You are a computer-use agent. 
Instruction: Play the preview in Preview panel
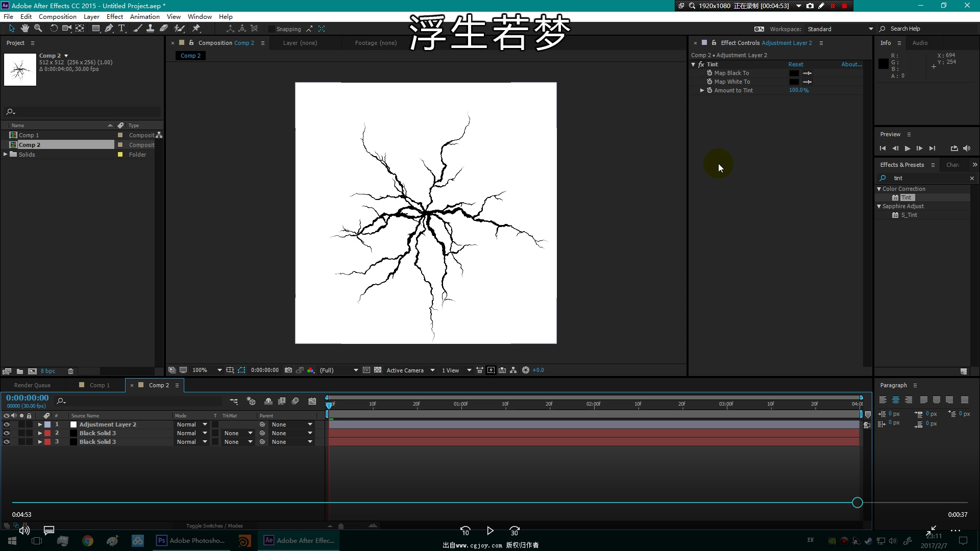point(907,148)
